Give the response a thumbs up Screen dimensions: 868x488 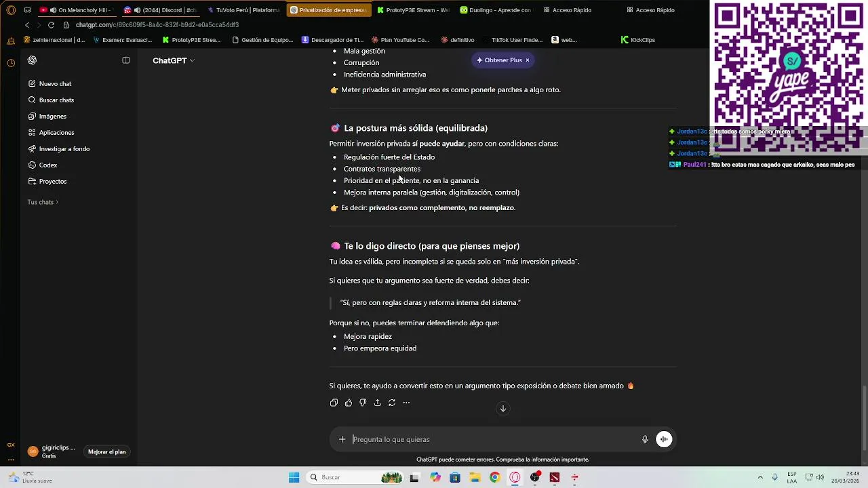coord(349,403)
